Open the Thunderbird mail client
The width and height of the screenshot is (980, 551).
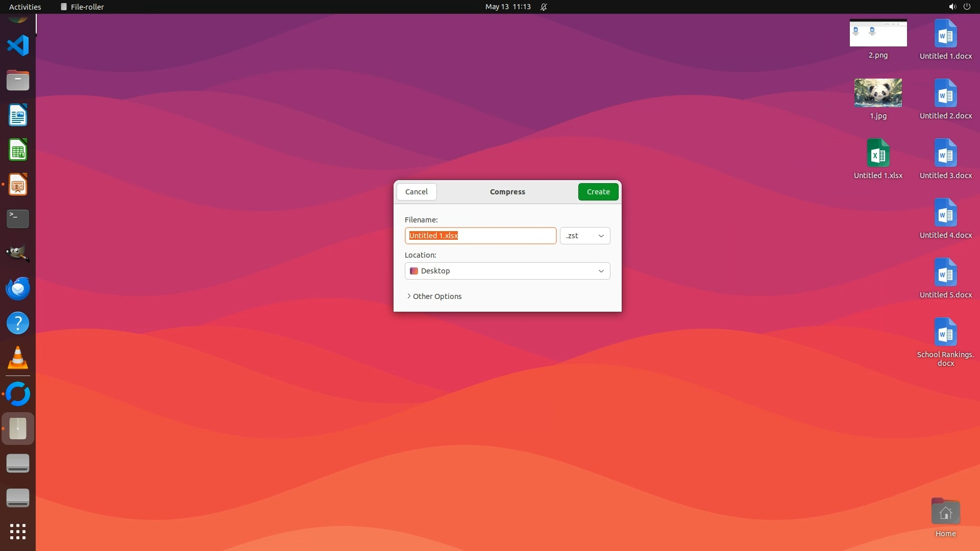coord(18,289)
